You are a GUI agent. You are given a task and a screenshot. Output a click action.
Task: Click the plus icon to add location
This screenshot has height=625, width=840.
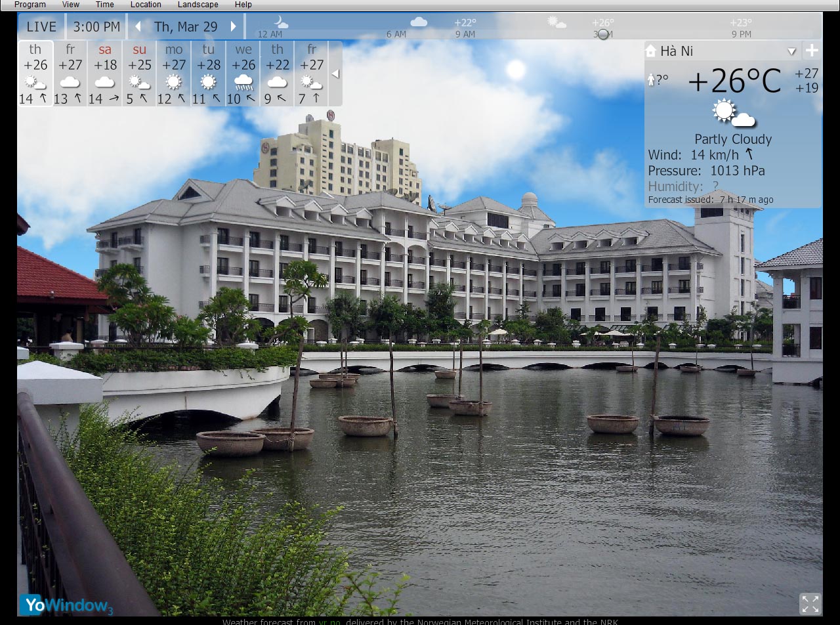812,51
